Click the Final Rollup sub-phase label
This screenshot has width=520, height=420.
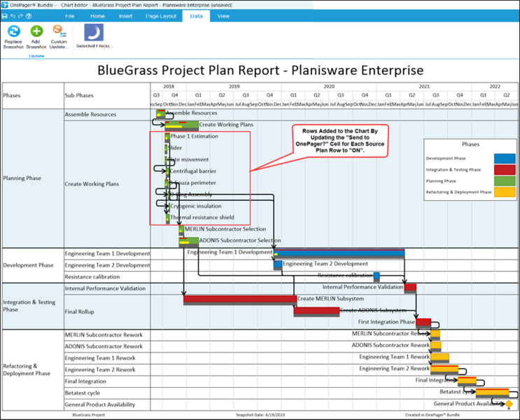coord(80,311)
